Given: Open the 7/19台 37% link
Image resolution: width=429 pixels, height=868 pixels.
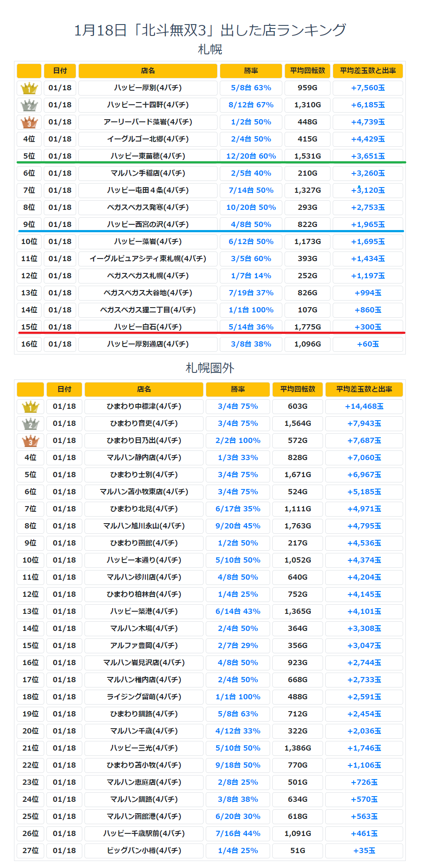Looking at the screenshot, I should coord(251,293).
